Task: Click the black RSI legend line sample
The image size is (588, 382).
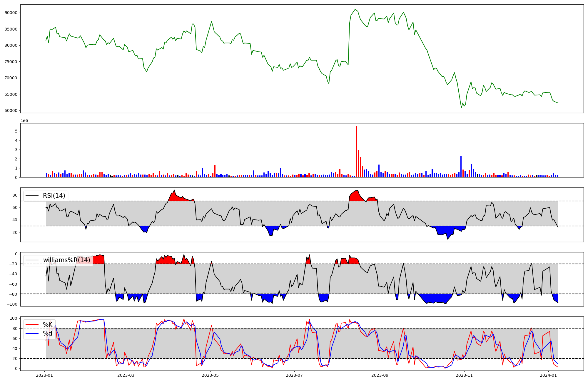Action: click(x=32, y=196)
